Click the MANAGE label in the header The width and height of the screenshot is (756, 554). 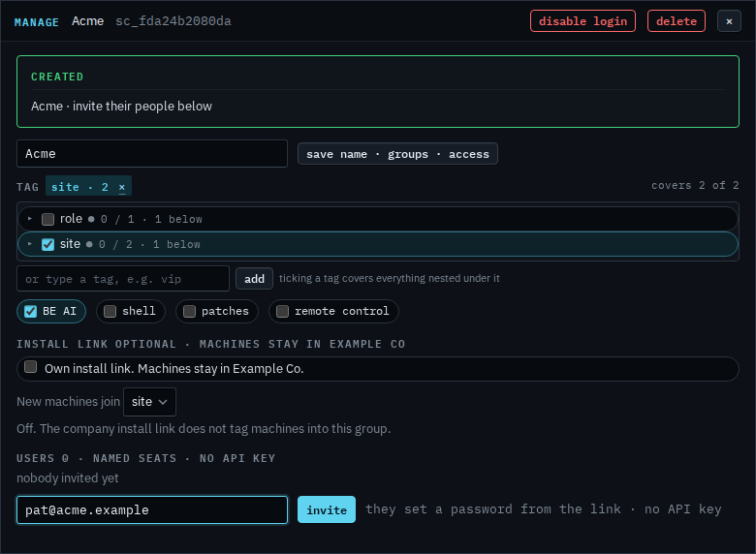[x=37, y=22]
